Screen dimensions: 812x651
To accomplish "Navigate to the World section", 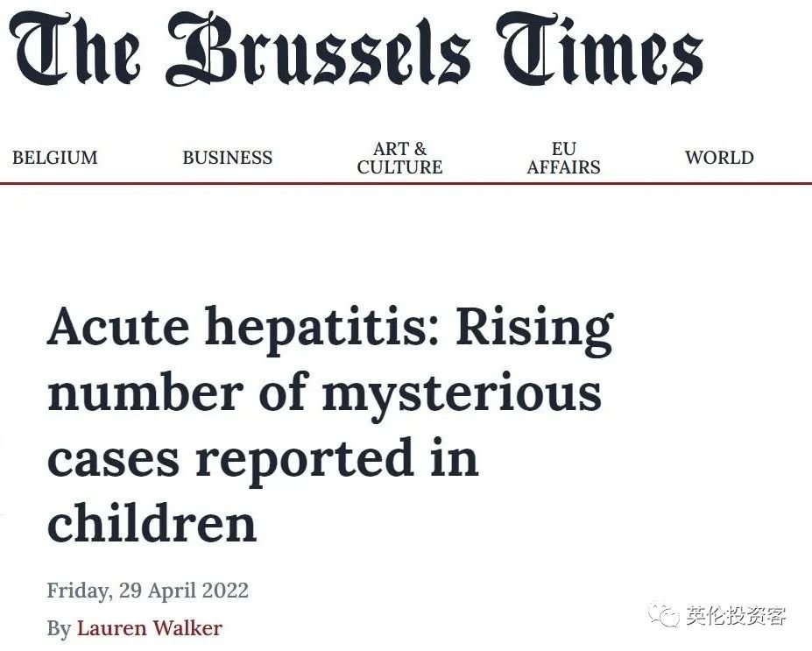I will [719, 158].
